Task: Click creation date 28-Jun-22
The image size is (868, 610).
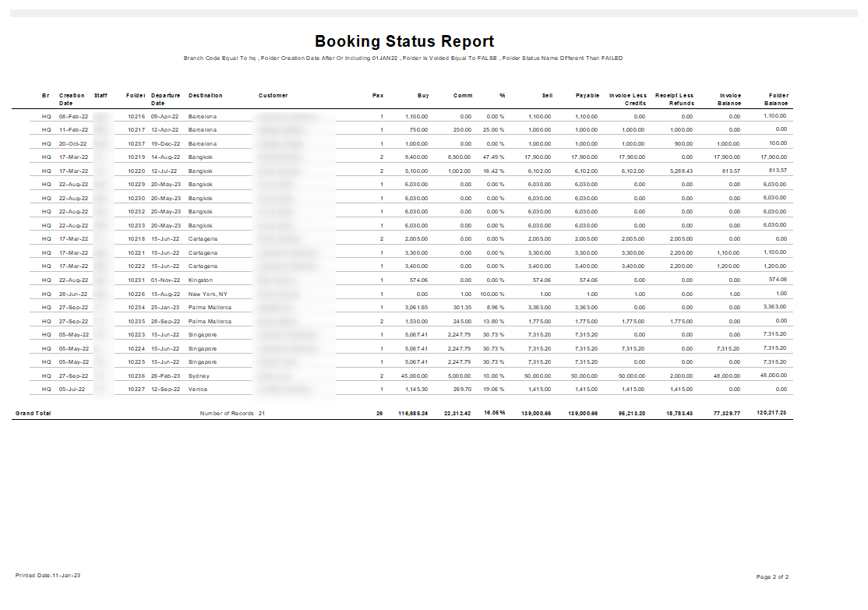Action: (73, 294)
